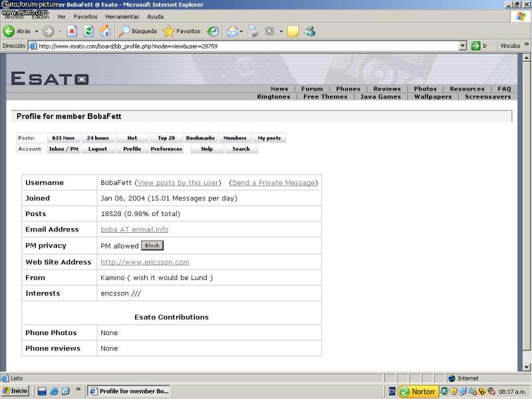This screenshot has height=399, width=532.
Task: Go back with the Atrás button
Action: [17, 31]
